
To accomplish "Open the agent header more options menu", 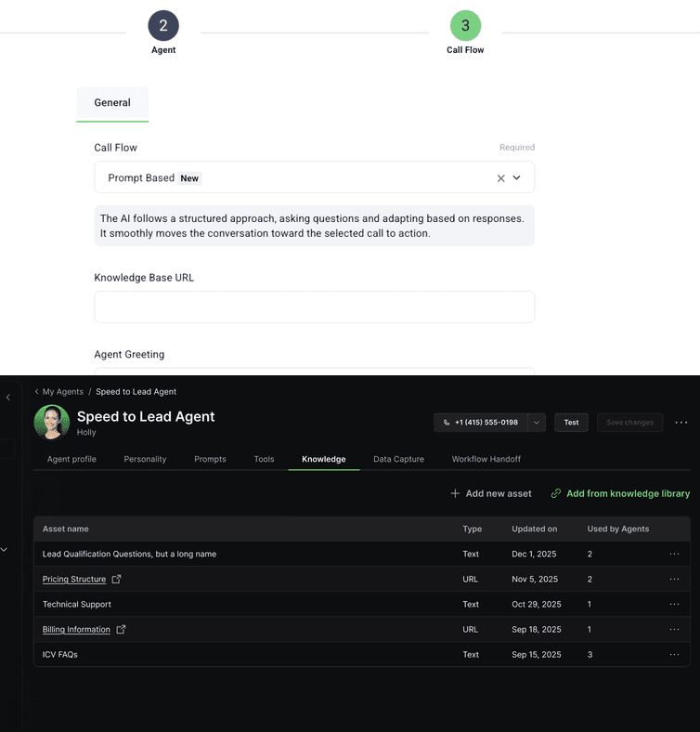I will tap(681, 423).
